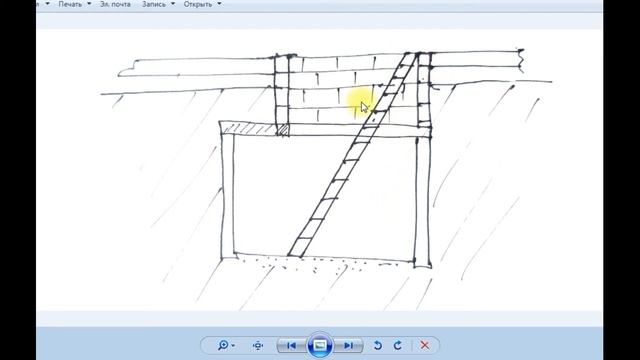Expand the Печать dropdown arrow

pyautogui.click(x=89, y=4)
